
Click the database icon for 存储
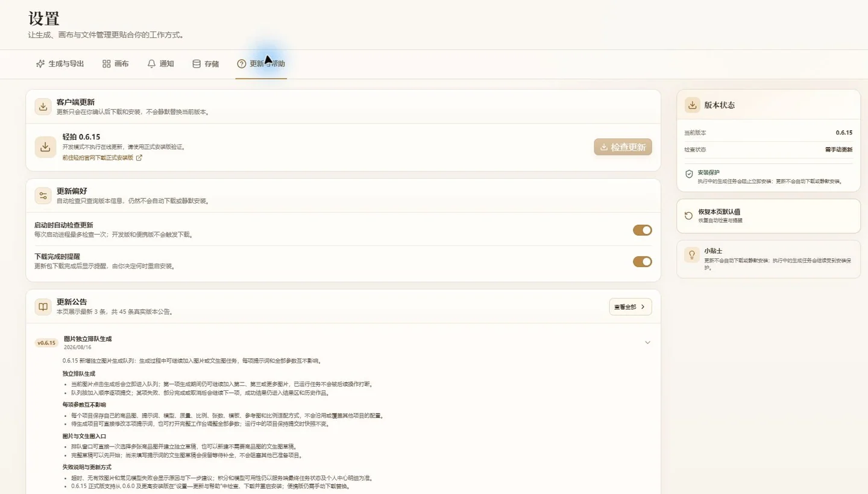[197, 64]
